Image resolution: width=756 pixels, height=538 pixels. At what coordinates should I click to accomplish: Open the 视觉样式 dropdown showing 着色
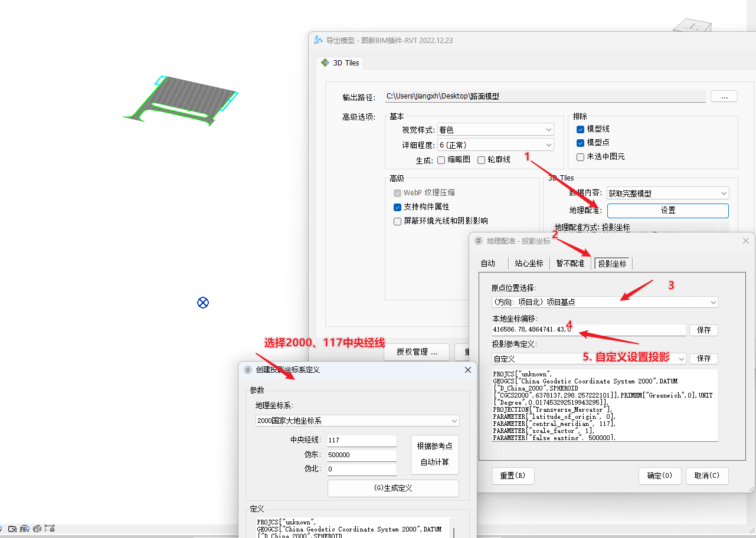tap(495, 130)
